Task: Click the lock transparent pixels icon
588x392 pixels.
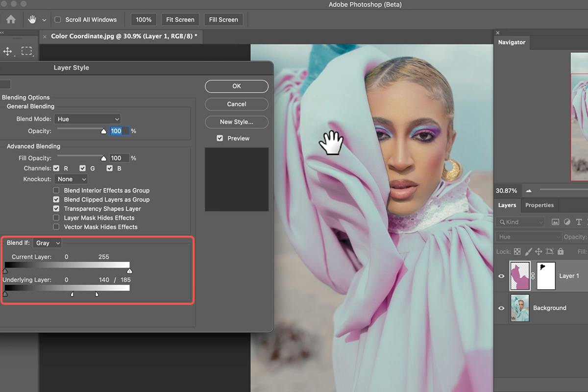Action: 517,251
